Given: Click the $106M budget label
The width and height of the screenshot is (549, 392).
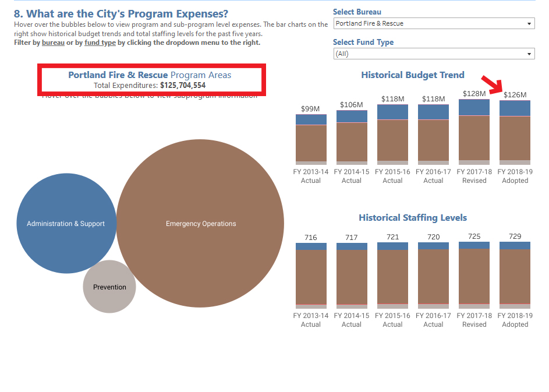Looking at the screenshot, I should pyautogui.click(x=352, y=105).
